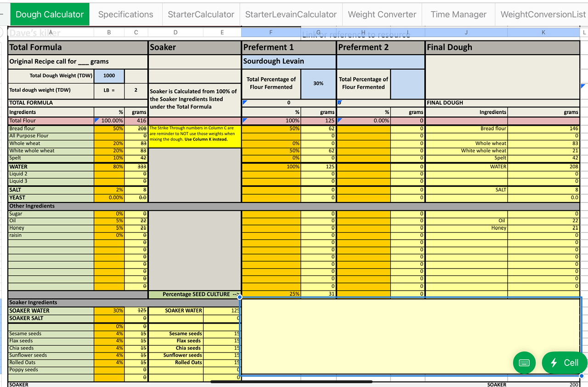Screen dimensions: 588x387
Task: Select the Final Dough Bread flour 146 cell
Action: coord(543,129)
